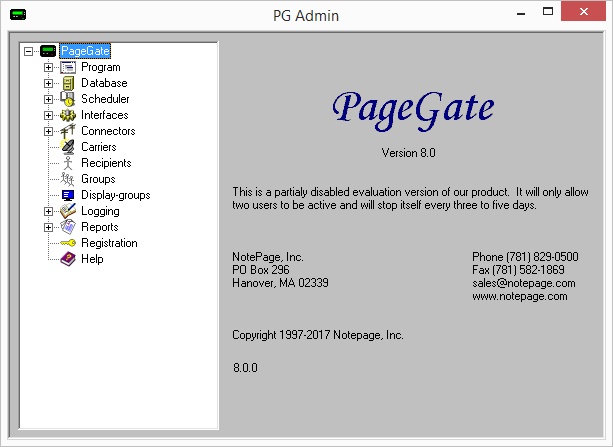Select Reports in the tree
Image resolution: width=613 pixels, height=447 pixels.
[x=100, y=227]
